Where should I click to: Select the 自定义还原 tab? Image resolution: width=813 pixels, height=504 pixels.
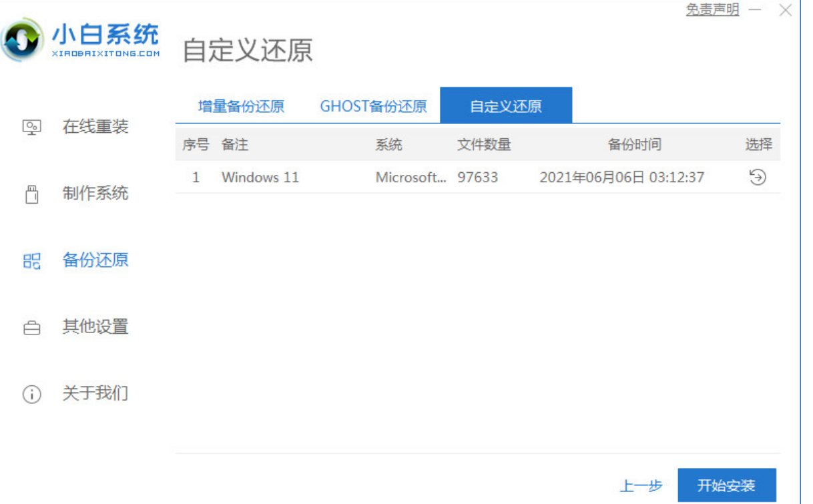(x=505, y=106)
